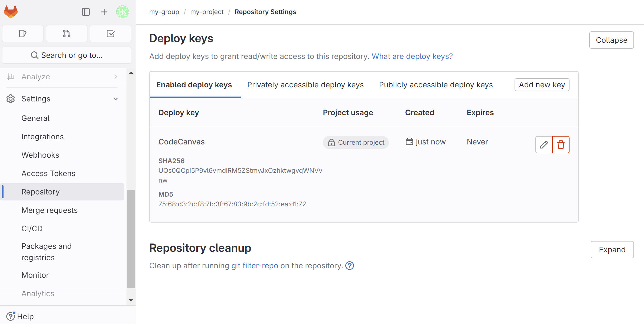Open assigned issues icon shortcut
Screen dimensions: 644x324
pos(23,34)
